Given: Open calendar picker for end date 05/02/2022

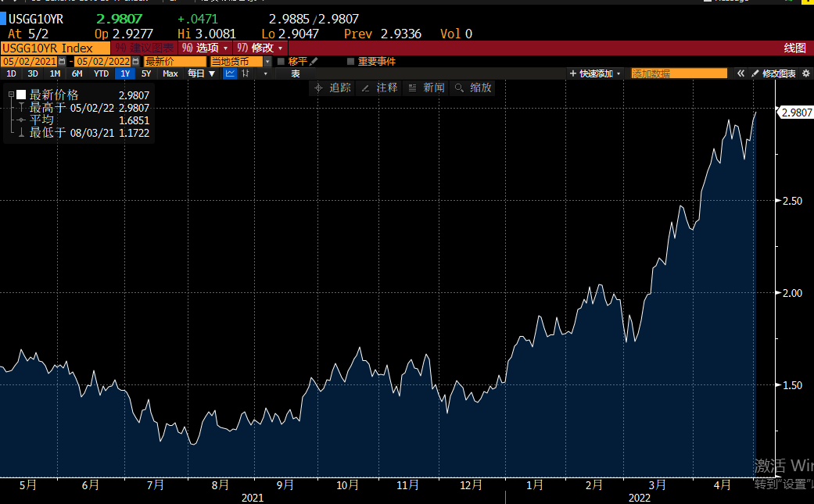Looking at the screenshot, I should click(136, 61).
